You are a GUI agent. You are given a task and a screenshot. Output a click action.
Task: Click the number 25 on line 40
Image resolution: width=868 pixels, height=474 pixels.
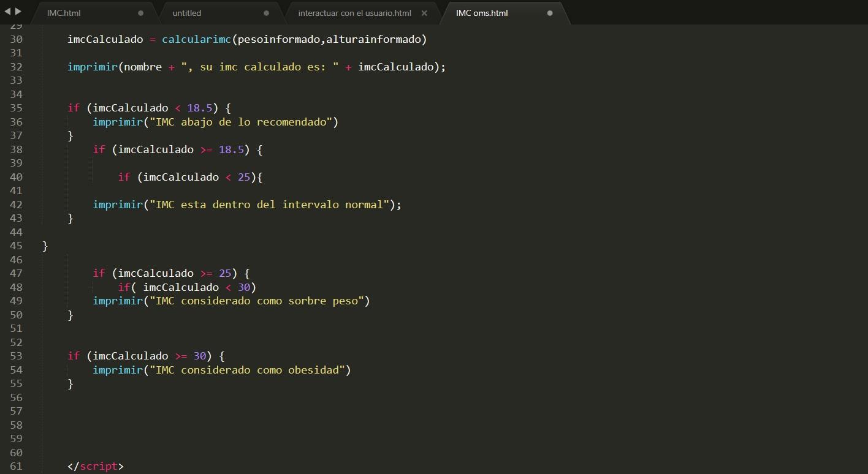point(244,177)
